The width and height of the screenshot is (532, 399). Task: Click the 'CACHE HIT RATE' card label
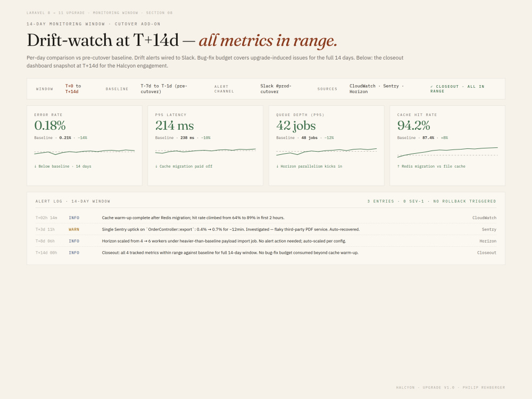417,115
